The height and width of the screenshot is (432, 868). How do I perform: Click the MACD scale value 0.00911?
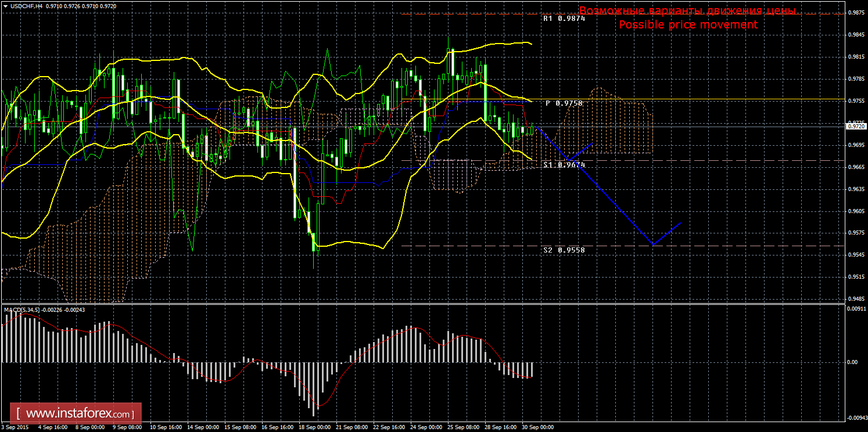tap(856, 309)
